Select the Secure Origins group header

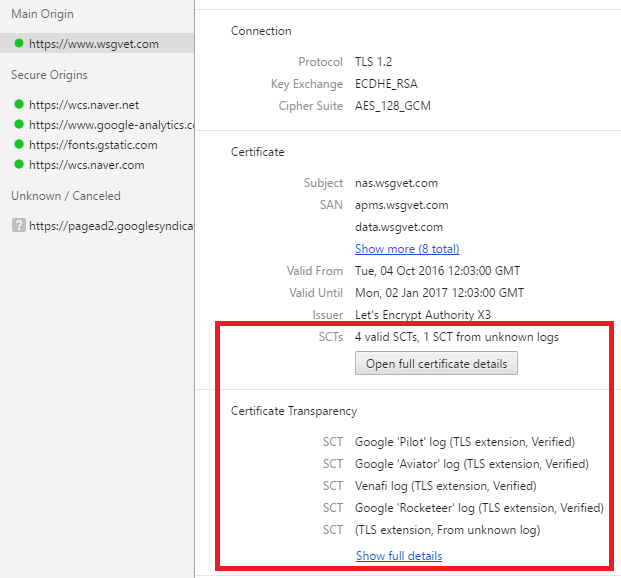(49, 75)
